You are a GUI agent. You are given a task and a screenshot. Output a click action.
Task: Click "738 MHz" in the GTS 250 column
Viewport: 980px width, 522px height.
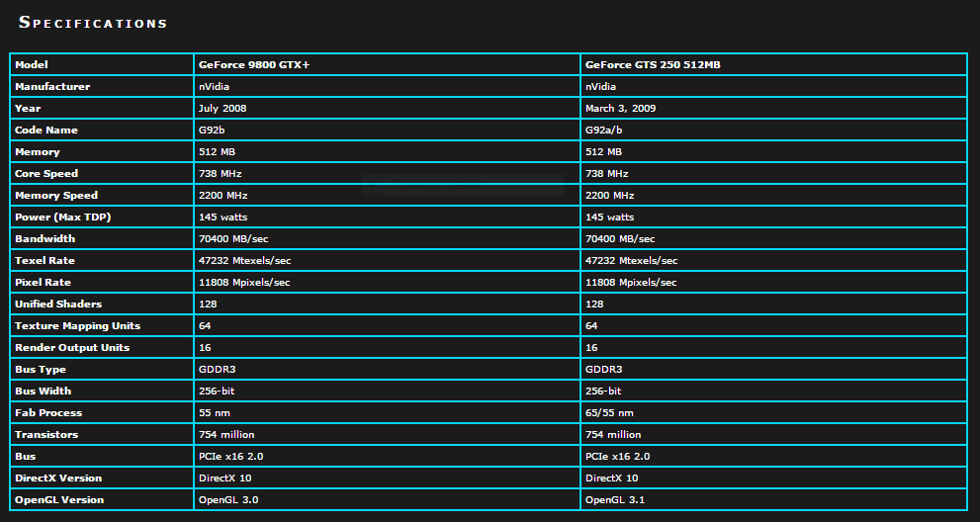click(607, 173)
